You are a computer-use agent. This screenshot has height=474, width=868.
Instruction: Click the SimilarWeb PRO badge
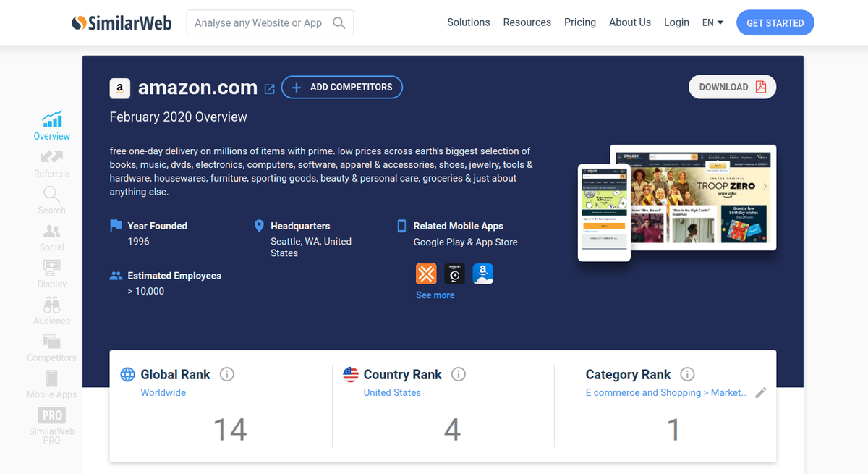point(52,415)
